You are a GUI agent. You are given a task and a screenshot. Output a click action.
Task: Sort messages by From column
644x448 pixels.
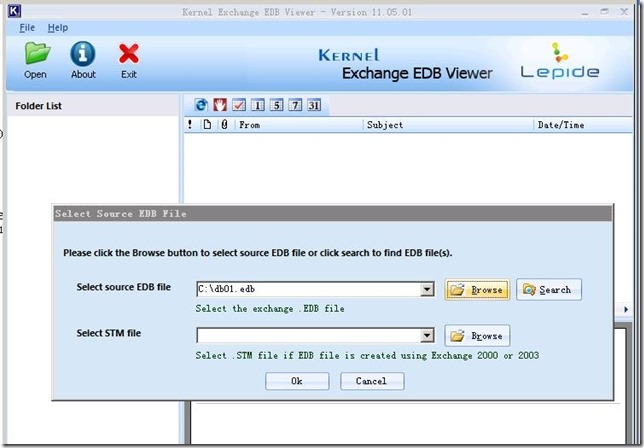click(x=299, y=124)
